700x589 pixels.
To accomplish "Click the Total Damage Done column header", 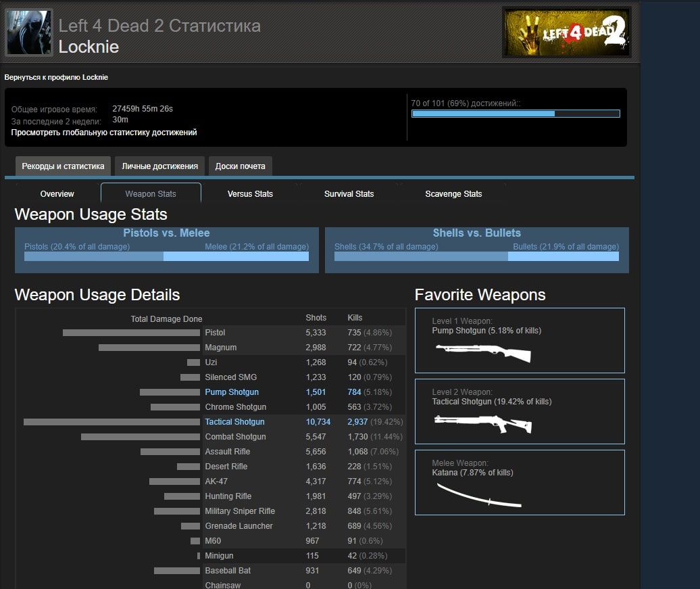I will (166, 319).
